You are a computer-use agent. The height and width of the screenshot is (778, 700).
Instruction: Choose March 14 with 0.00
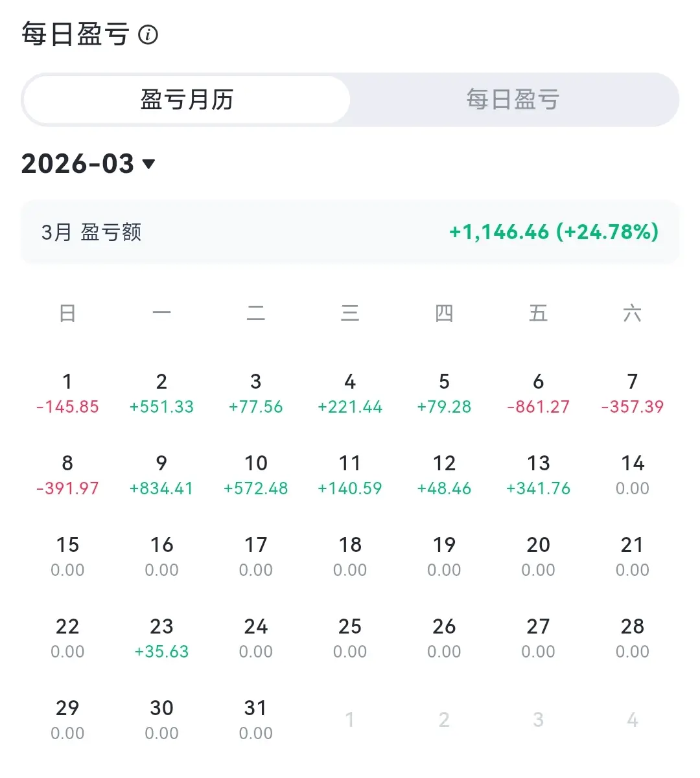pyautogui.click(x=632, y=475)
